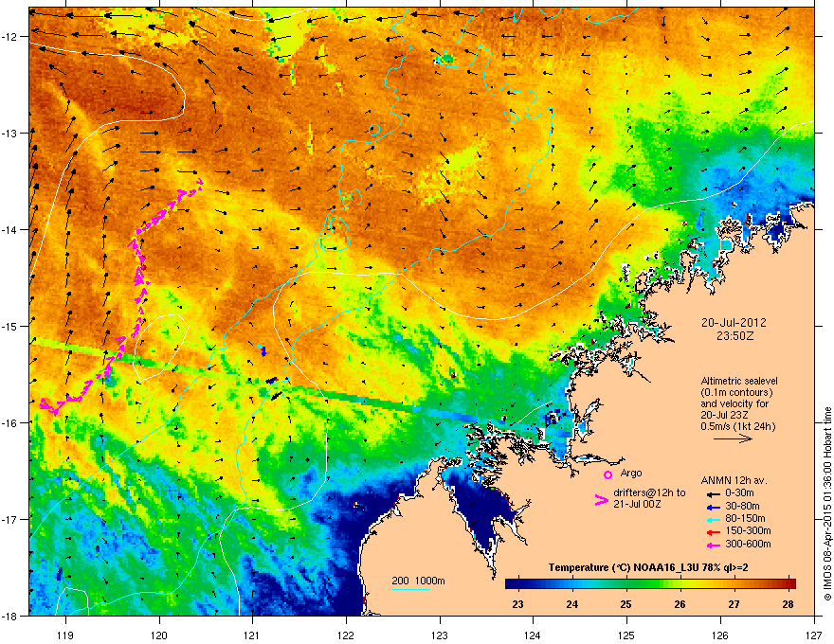The image size is (834, 644).
Task: Click the colorbar tick label '26'
Action: 680,604
